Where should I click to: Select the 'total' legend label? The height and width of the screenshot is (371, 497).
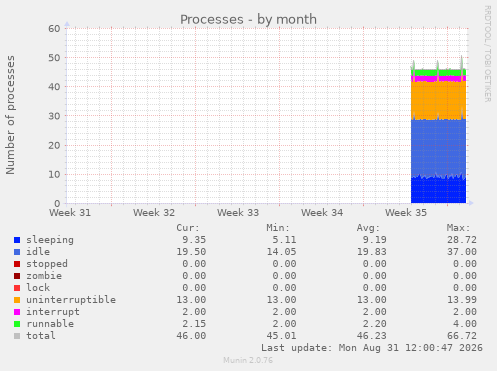tap(41, 336)
